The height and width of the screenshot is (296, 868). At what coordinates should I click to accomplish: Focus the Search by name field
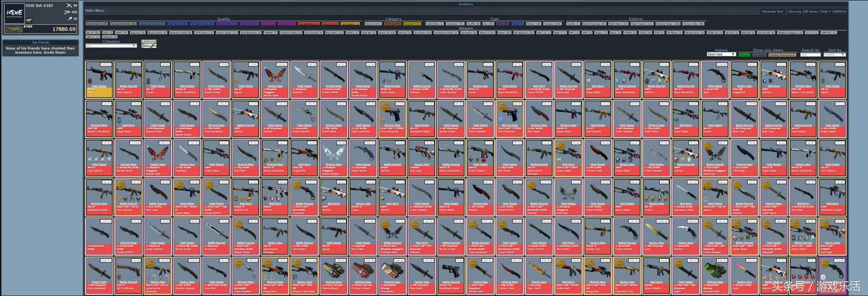tap(810, 55)
